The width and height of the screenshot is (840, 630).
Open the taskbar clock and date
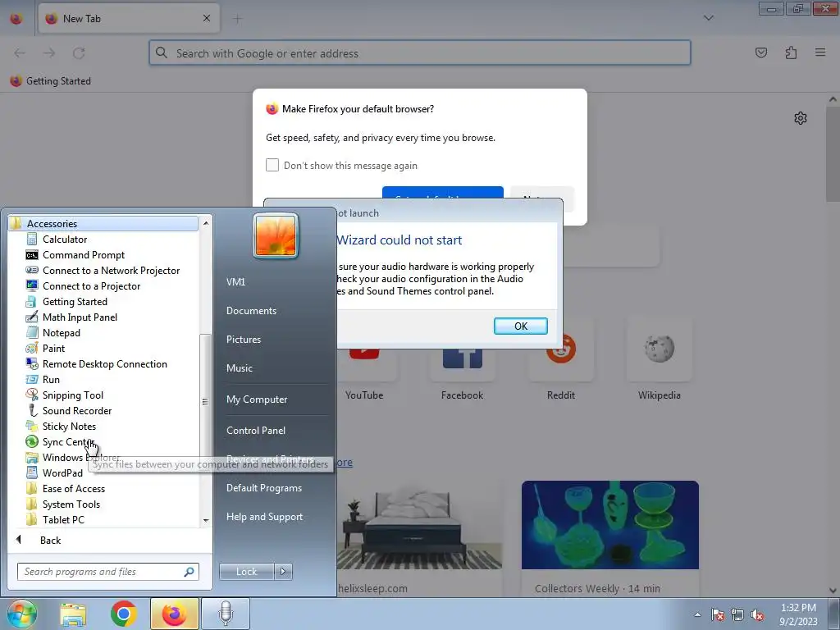pyautogui.click(x=798, y=614)
